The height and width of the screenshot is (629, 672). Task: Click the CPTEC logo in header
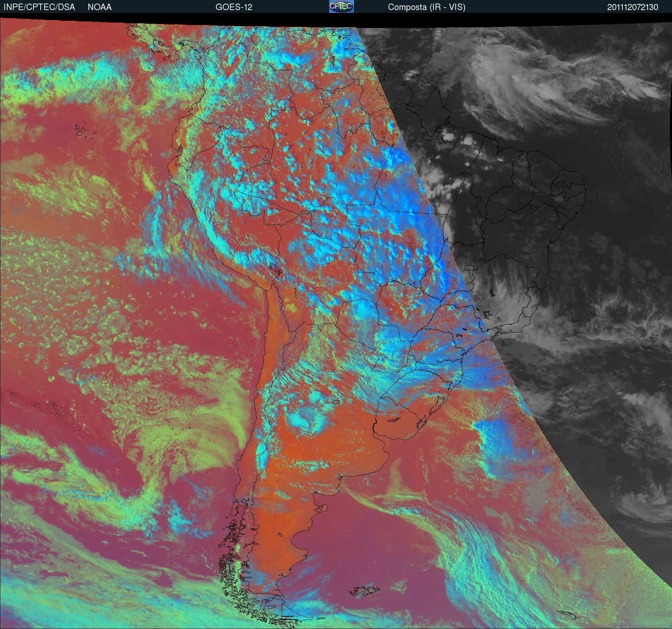341,6
